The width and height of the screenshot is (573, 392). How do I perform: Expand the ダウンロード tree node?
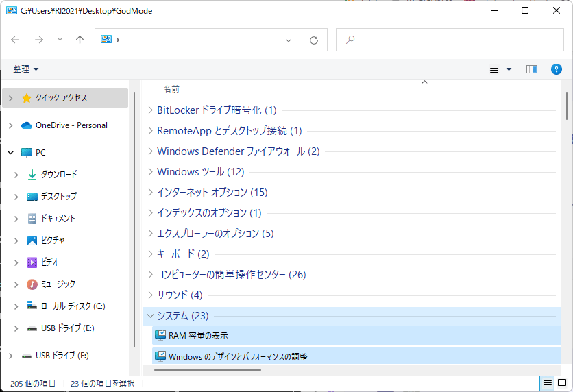[x=16, y=175]
